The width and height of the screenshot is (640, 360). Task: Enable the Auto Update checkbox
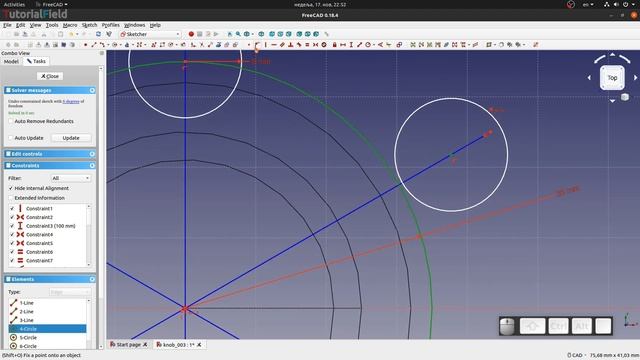[11, 138]
